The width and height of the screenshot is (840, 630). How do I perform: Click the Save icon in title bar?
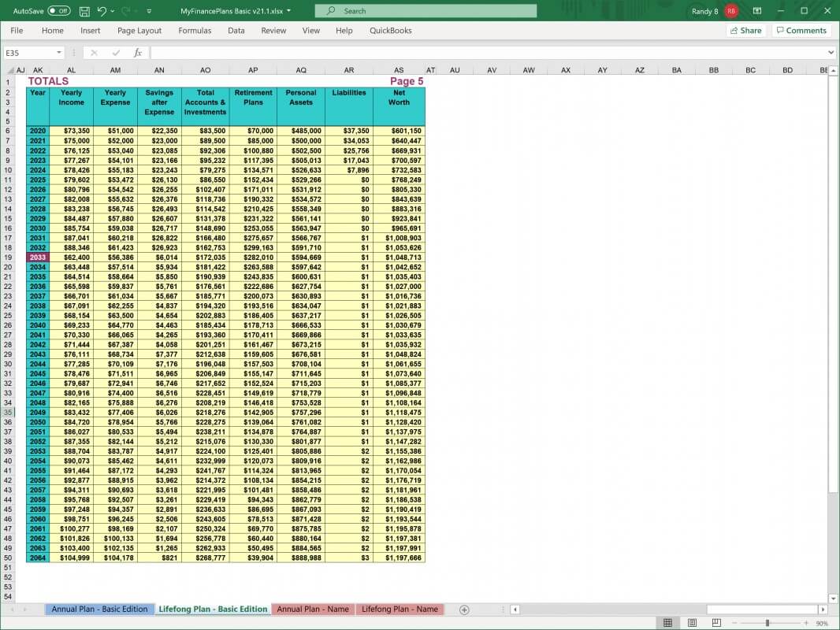point(84,11)
